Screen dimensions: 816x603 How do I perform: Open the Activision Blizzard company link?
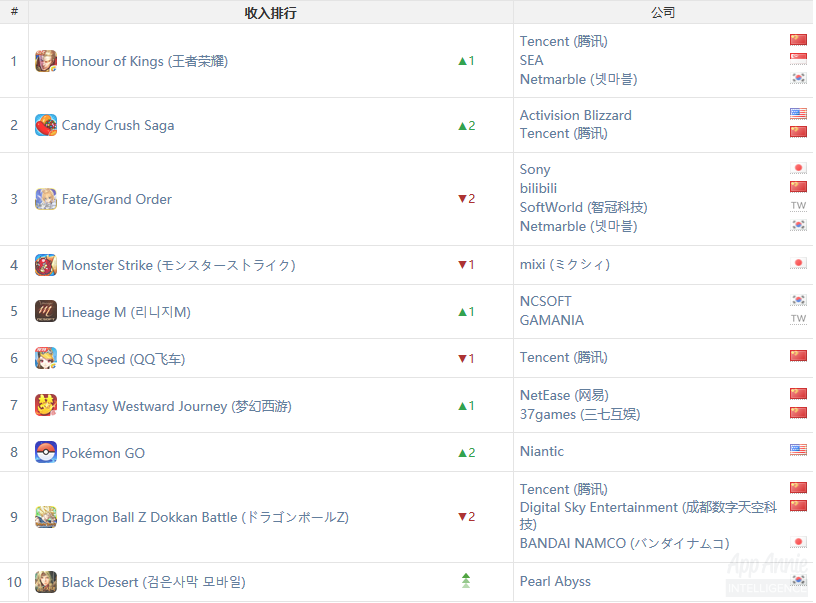(576, 115)
